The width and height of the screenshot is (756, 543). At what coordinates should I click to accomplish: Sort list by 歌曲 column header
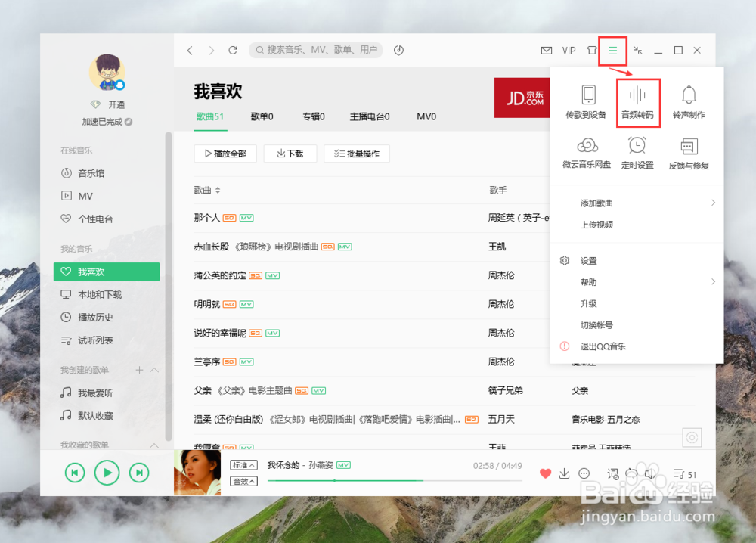tap(207, 191)
